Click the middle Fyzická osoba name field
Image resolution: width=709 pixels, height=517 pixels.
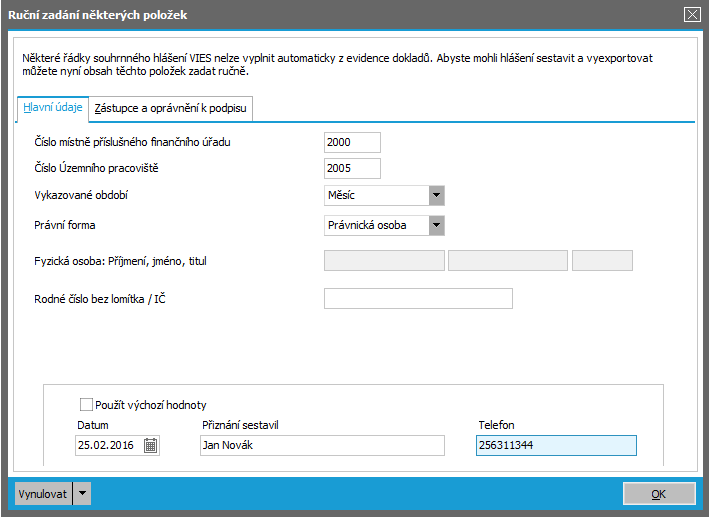click(508, 261)
